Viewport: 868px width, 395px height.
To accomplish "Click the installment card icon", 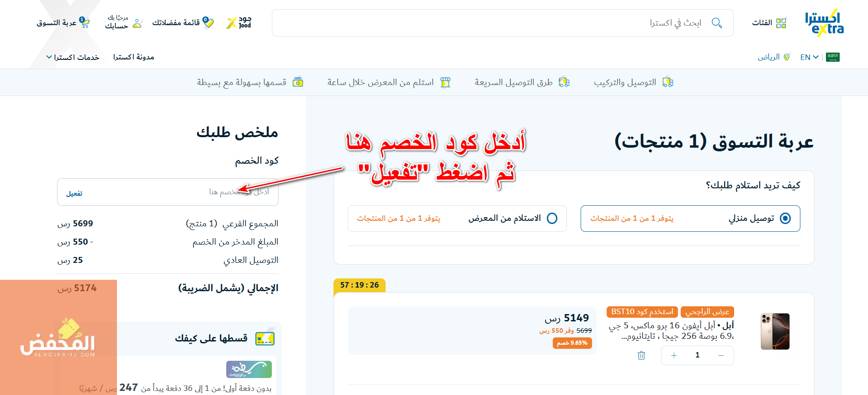I will click(265, 338).
